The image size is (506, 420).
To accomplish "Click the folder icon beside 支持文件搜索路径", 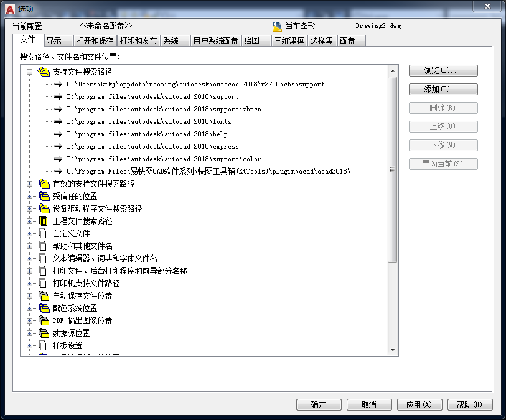I will click(44, 72).
